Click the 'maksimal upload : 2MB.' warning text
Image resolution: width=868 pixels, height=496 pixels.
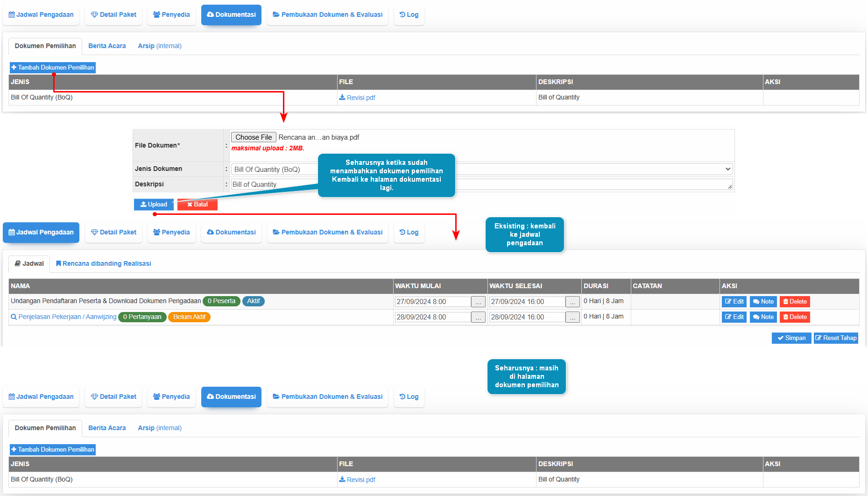[268, 148]
